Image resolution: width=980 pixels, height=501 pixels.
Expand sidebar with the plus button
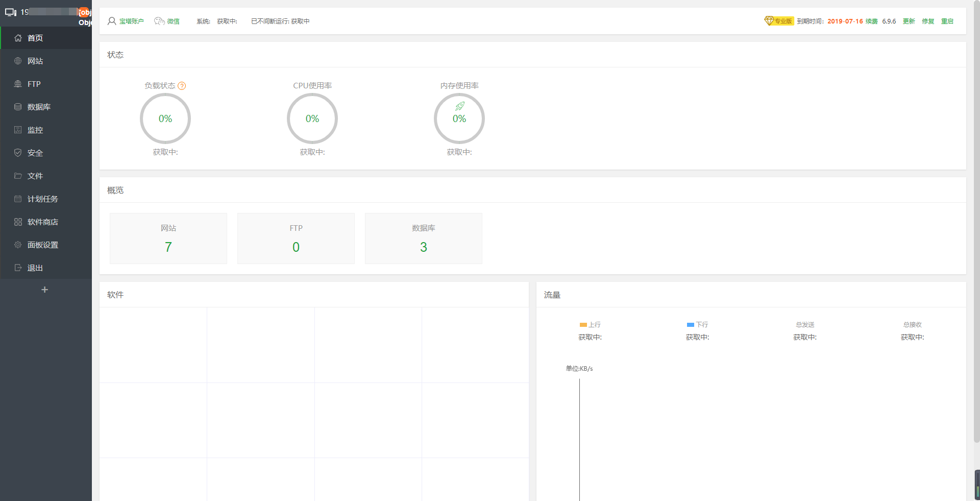[x=45, y=290]
